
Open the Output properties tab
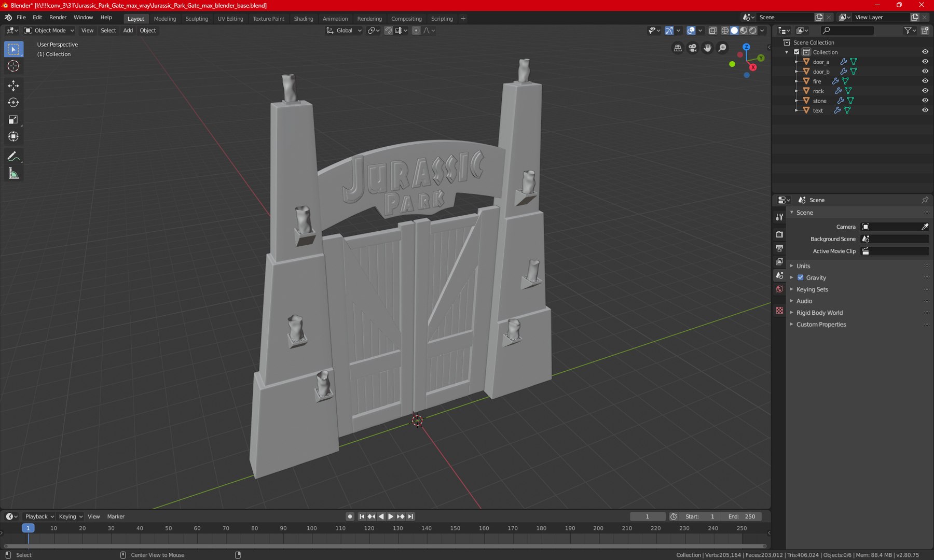coord(779,248)
